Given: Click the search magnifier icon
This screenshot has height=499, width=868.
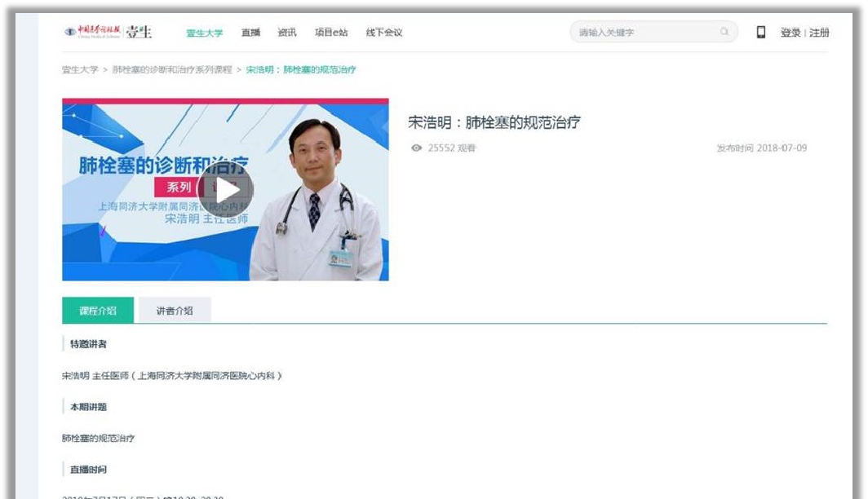Looking at the screenshot, I should (724, 32).
